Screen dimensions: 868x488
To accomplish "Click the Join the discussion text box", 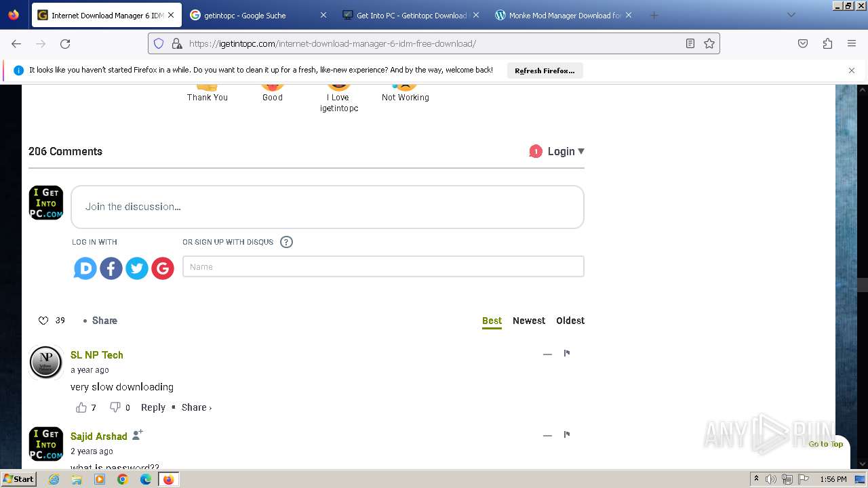I will pos(328,207).
